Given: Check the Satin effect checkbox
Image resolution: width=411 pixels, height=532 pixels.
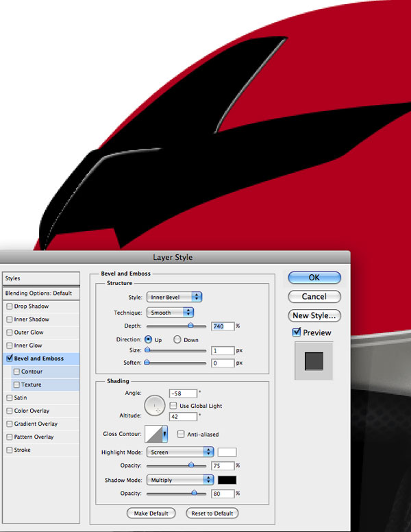Looking at the screenshot, I should pos(10,398).
